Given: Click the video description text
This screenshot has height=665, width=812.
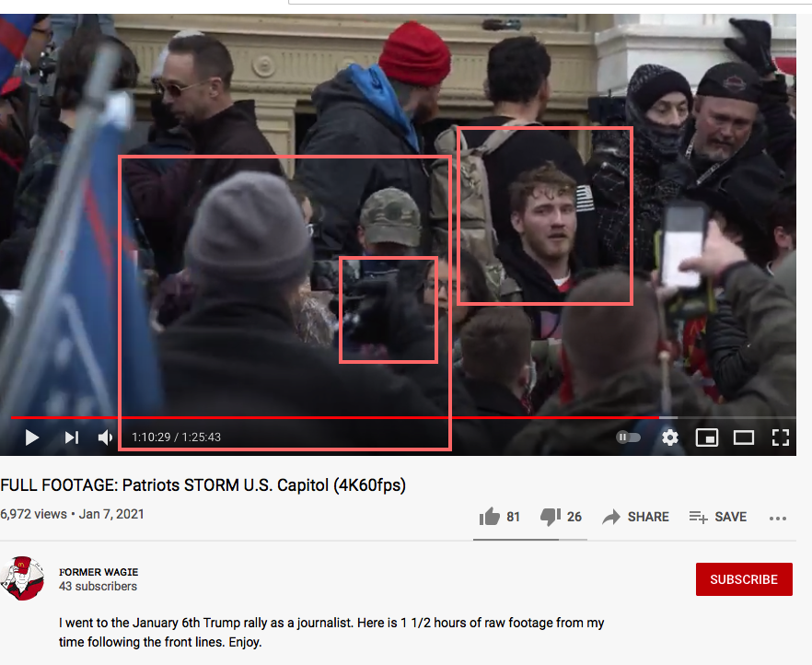Looking at the screenshot, I should click(331, 633).
